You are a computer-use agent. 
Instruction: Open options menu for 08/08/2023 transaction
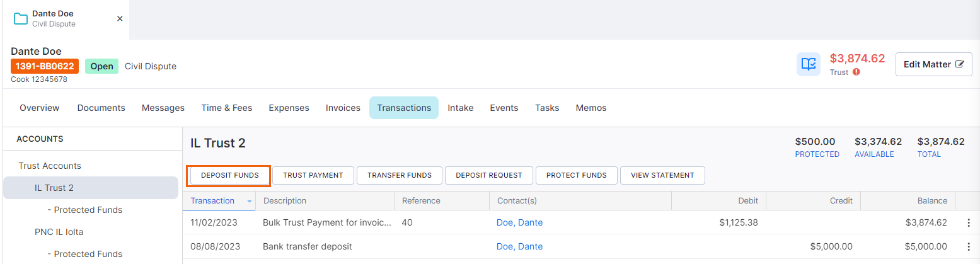coord(969,246)
